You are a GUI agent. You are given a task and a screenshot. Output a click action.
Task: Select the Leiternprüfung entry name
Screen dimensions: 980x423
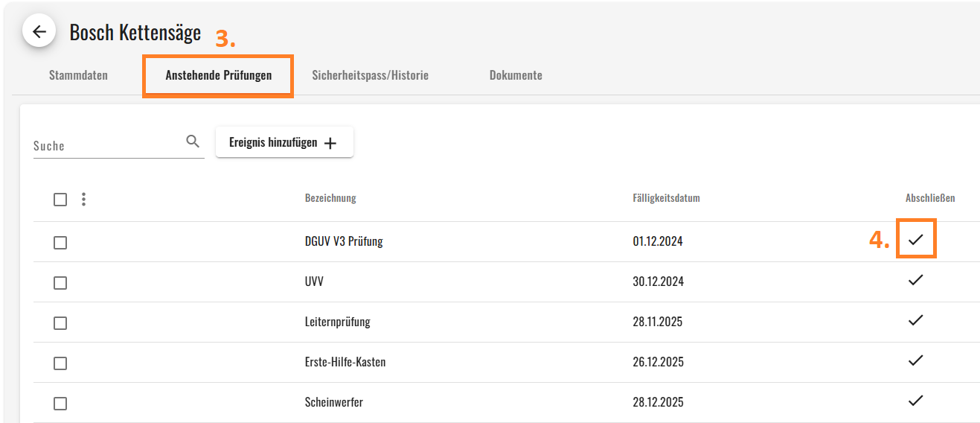pos(338,322)
